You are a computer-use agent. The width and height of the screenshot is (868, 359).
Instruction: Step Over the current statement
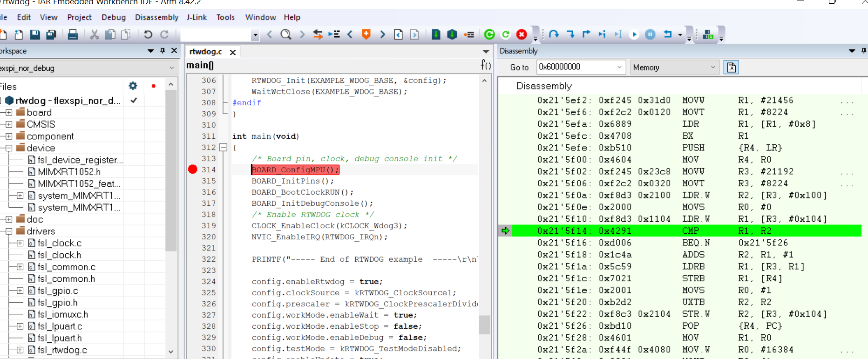point(554,34)
